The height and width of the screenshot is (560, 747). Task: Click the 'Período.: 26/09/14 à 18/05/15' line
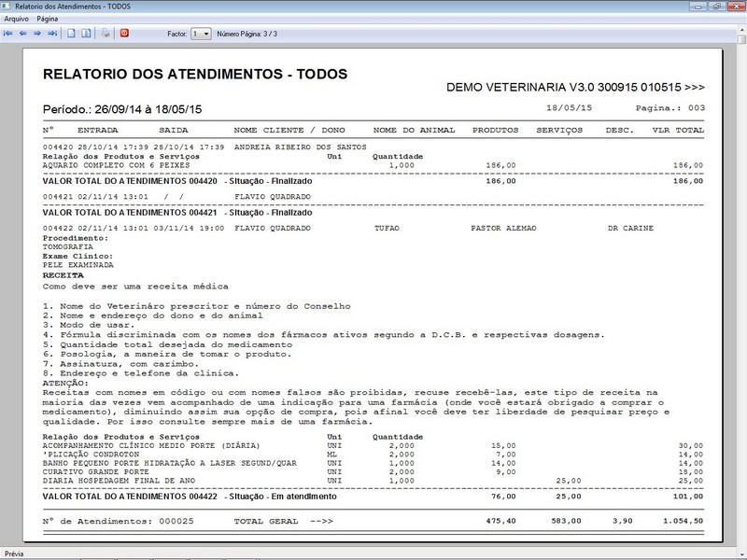pyautogui.click(x=122, y=109)
